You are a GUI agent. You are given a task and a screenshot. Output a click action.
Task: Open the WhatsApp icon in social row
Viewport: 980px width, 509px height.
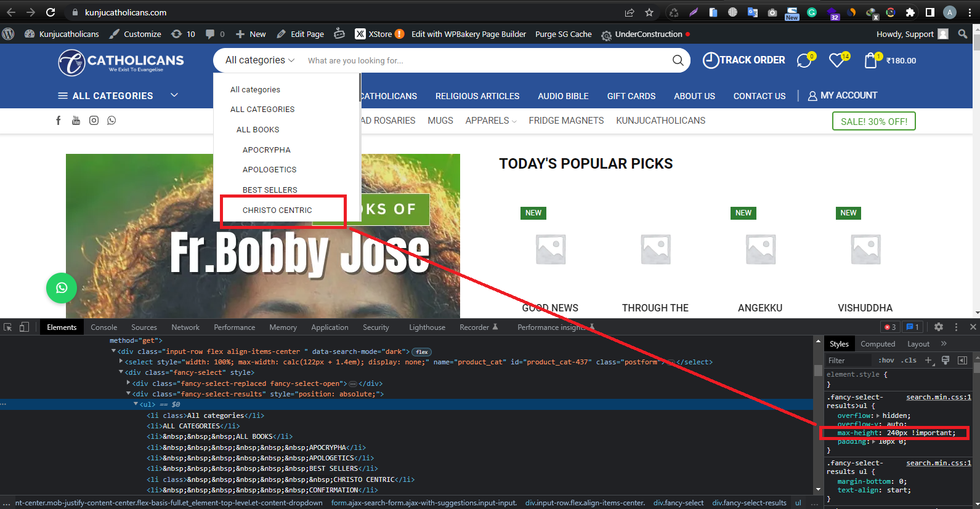coord(111,121)
